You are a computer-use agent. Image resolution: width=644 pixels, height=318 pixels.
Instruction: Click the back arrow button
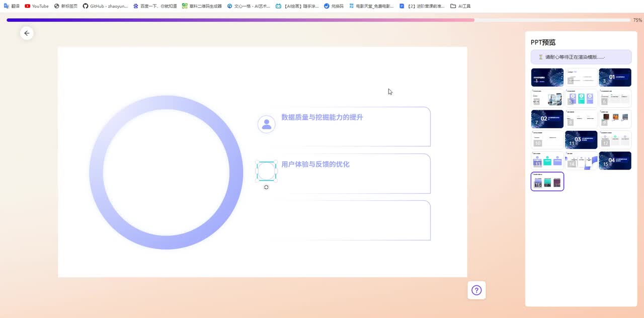tap(27, 33)
